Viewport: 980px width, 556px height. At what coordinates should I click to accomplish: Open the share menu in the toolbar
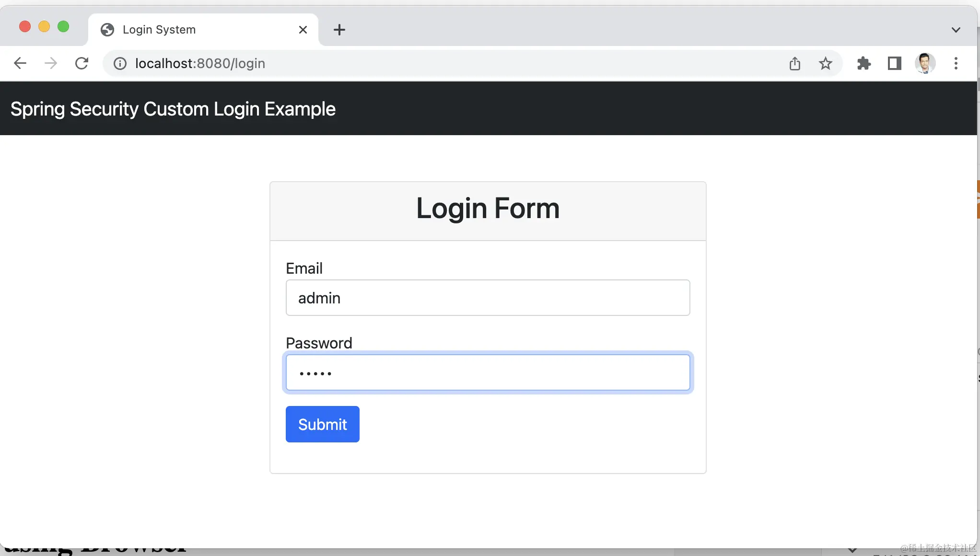pyautogui.click(x=794, y=63)
